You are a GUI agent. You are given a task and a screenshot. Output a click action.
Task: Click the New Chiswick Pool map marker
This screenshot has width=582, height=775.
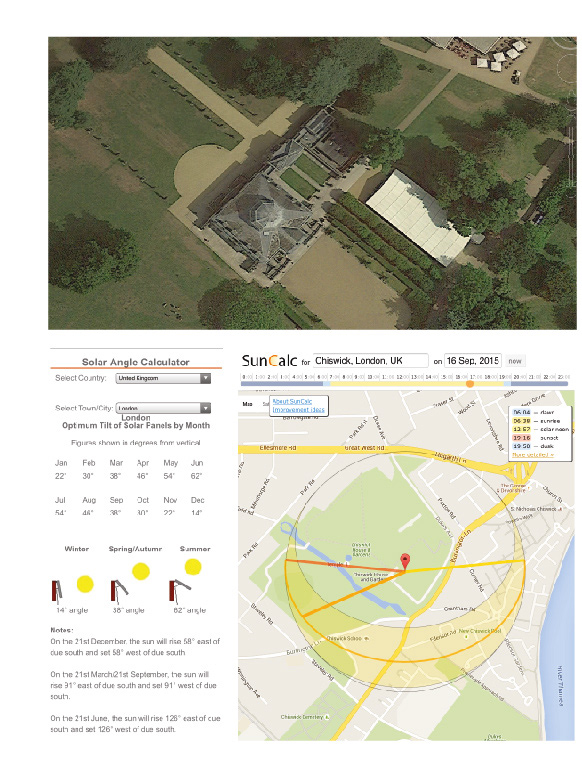click(x=466, y=637)
